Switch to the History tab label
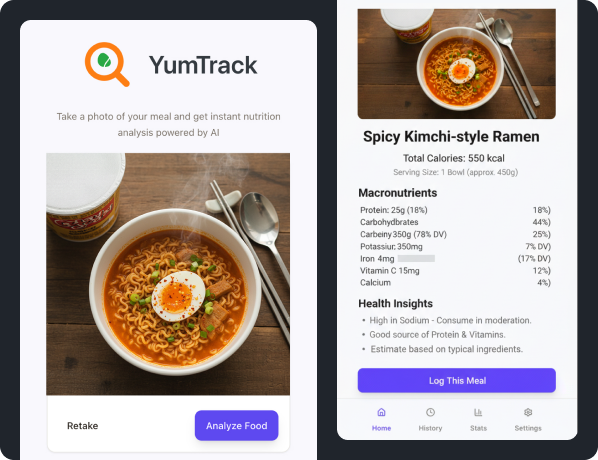The image size is (598, 460). 430,428
